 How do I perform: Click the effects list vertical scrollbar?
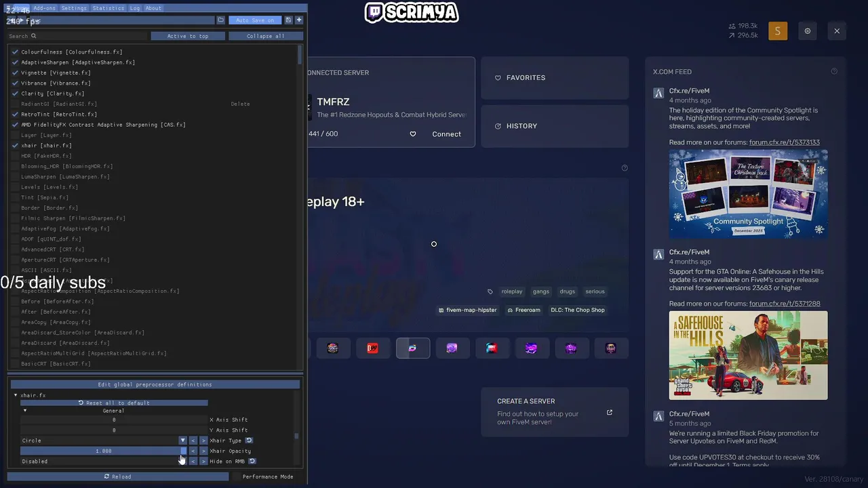(x=300, y=55)
